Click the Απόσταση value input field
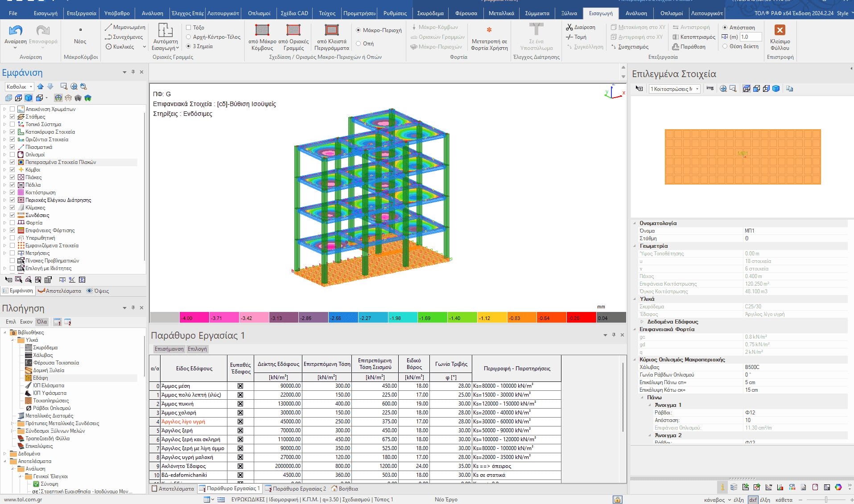The width and height of the screenshot is (854, 504). (x=750, y=37)
